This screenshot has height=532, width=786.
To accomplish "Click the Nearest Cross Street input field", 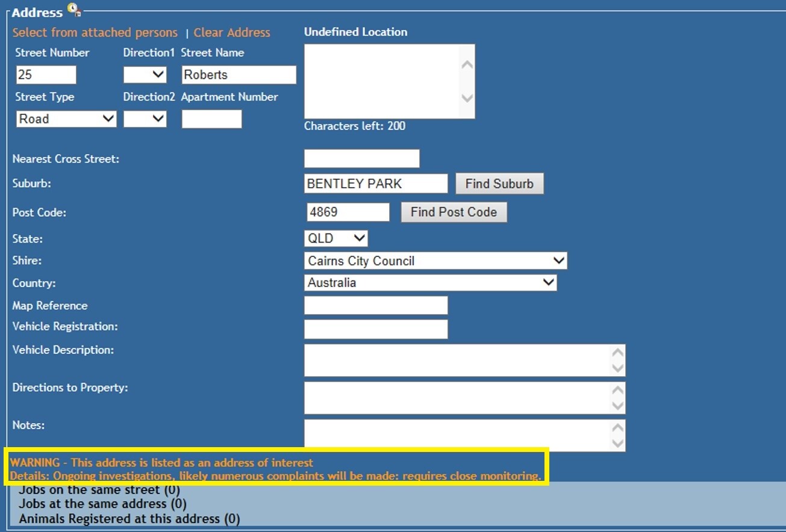I will (x=361, y=159).
